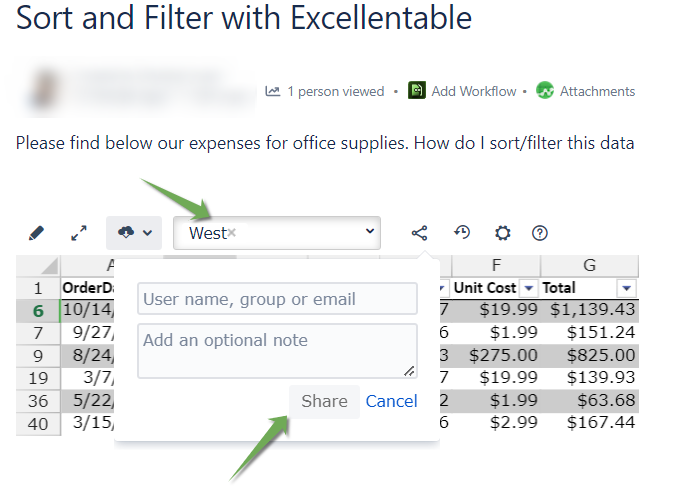Image resolution: width=674 pixels, height=494 pixels.
Task: Focus the User name, group or email field
Action: (x=277, y=299)
